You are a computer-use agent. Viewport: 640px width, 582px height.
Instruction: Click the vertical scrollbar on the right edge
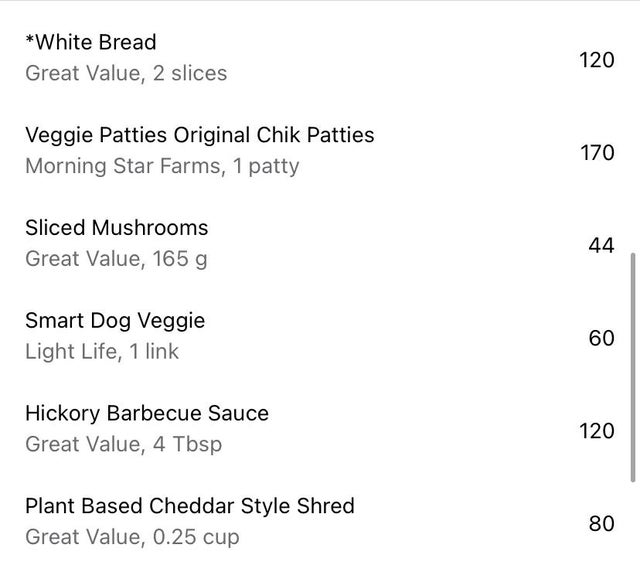[x=632, y=367]
